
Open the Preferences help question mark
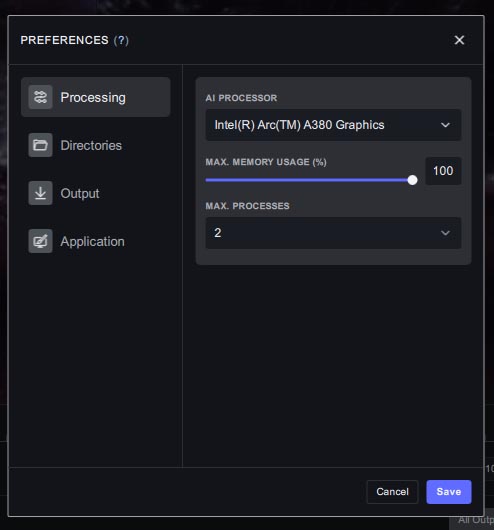121,40
